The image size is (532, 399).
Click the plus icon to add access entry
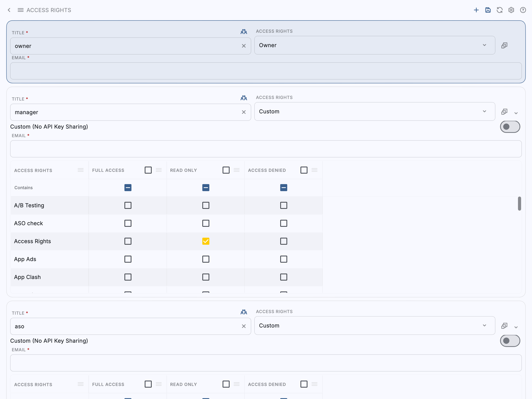476,10
